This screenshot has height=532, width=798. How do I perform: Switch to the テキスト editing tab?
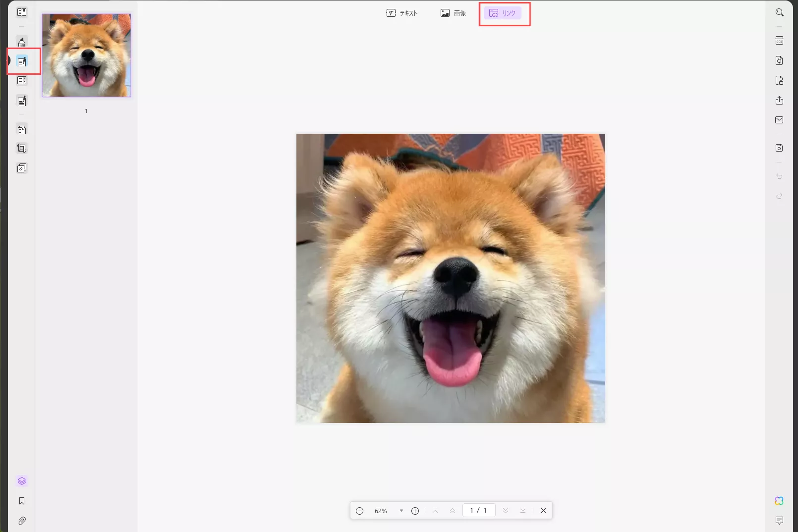click(402, 13)
